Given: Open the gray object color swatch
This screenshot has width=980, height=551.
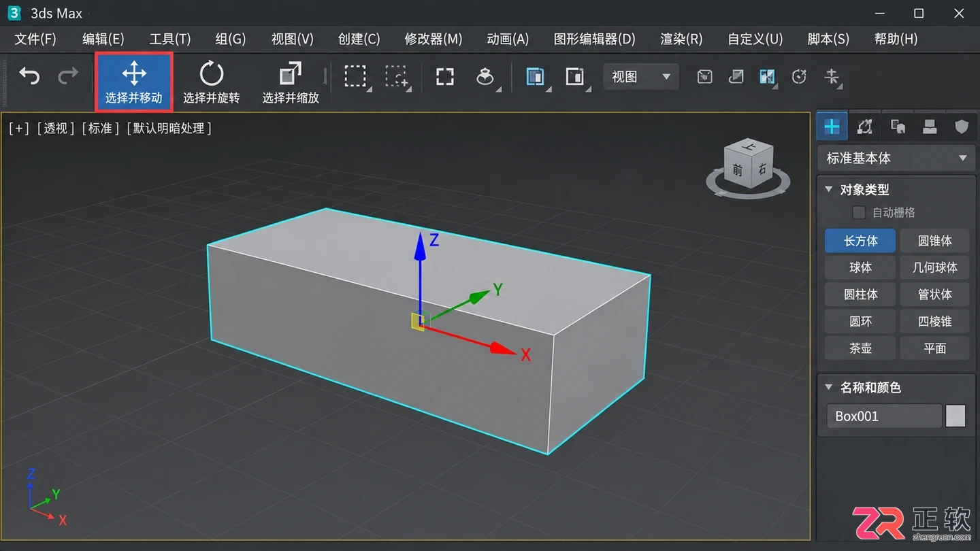Looking at the screenshot, I should (x=955, y=416).
